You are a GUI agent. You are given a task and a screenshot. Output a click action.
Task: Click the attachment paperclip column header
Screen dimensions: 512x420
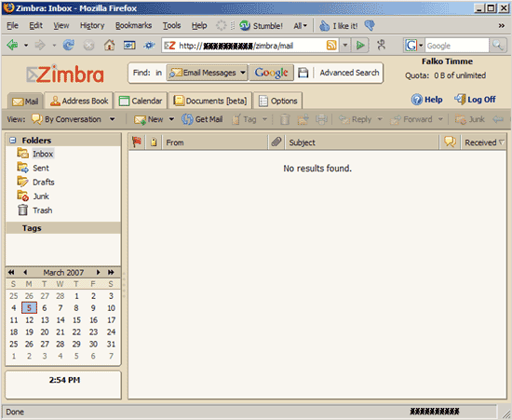pyautogui.click(x=276, y=142)
